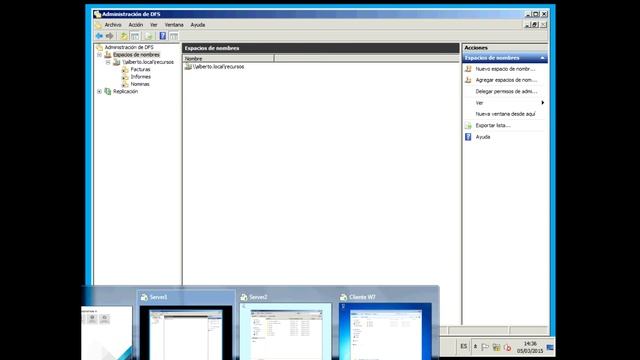
Task: Select the Nominas folder in the tree
Action: point(140,84)
